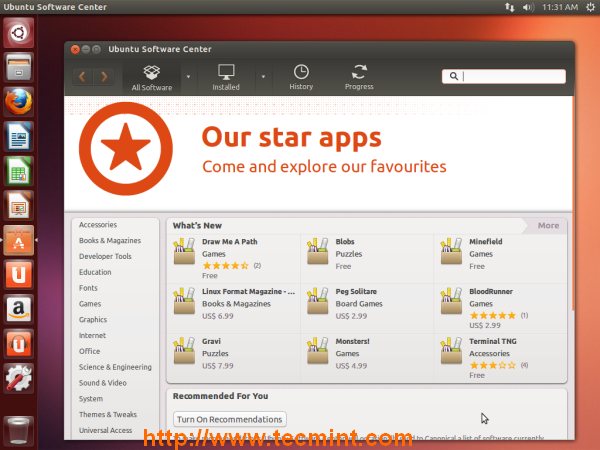Image resolution: width=600 pixels, height=450 pixels.
Task: Open Ubuntu One from the launcher
Action: click(x=18, y=274)
